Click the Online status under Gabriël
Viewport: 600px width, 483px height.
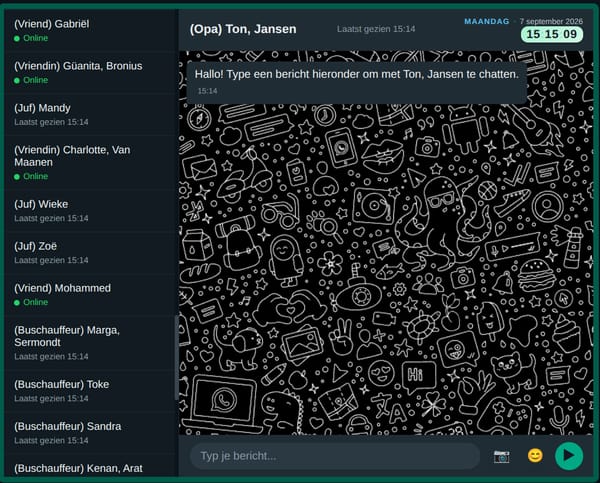click(31, 38)
